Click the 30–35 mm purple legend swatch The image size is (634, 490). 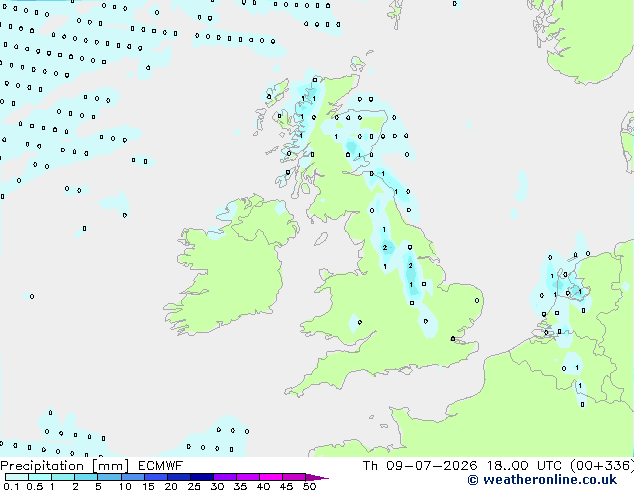pos(225,477)
